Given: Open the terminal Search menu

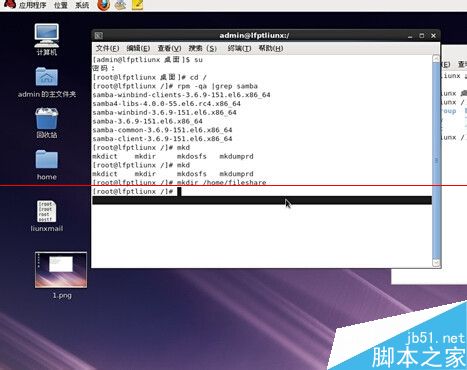Looking at the screenshot, I should click(x=203, y=48).
